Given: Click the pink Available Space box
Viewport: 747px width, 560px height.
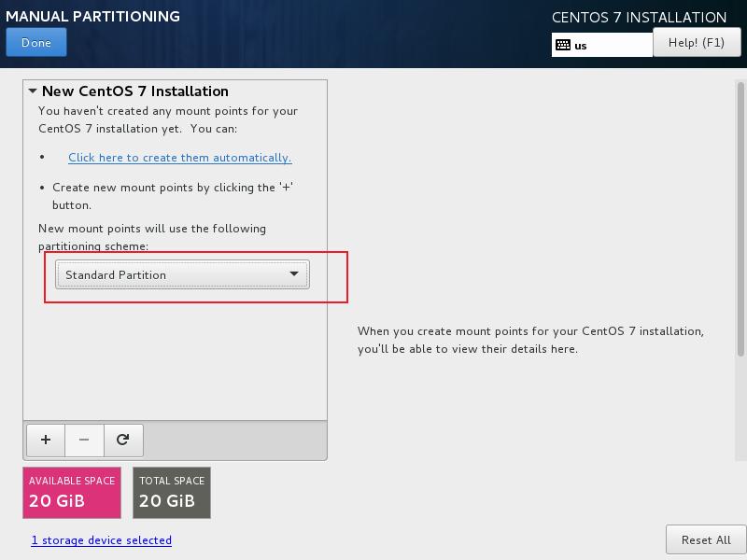Looking at the screenshot, I should (x=72, y=492).
